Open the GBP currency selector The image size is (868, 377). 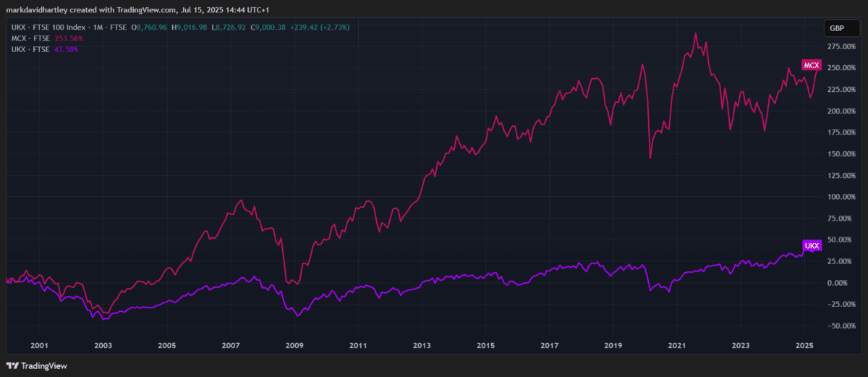pos(835,28)
